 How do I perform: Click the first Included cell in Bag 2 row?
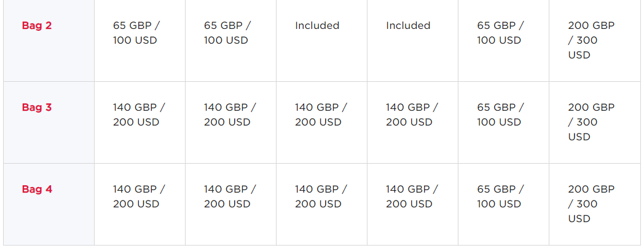(x=317, y=26)
